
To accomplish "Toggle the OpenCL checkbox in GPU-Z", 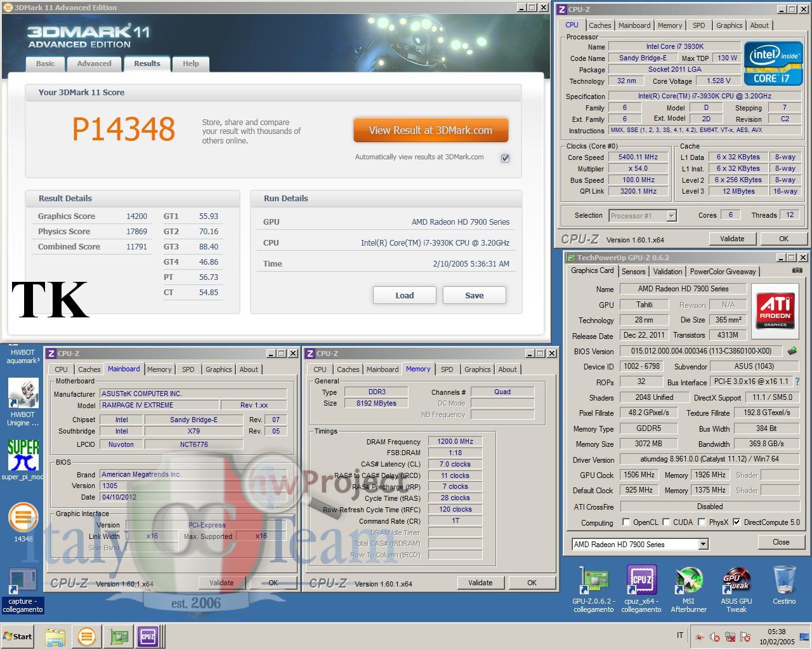I will [626, 522].
